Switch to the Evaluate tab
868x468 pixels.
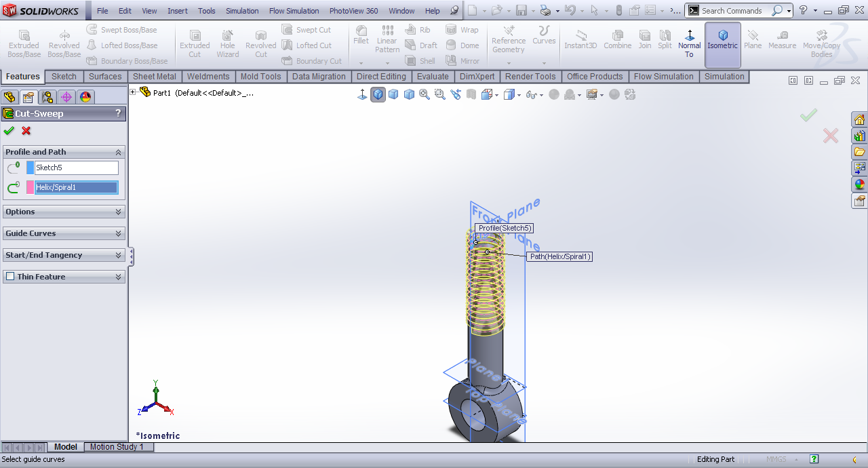[433, 77]
